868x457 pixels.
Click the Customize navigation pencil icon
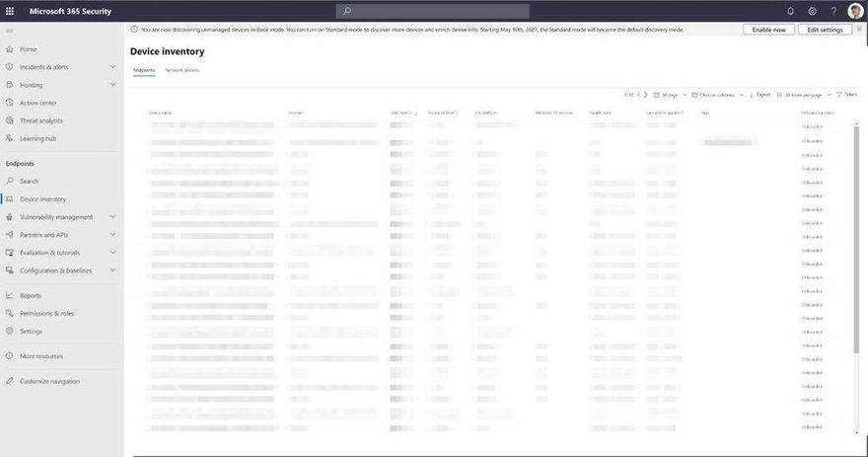(x=10, y=381)
